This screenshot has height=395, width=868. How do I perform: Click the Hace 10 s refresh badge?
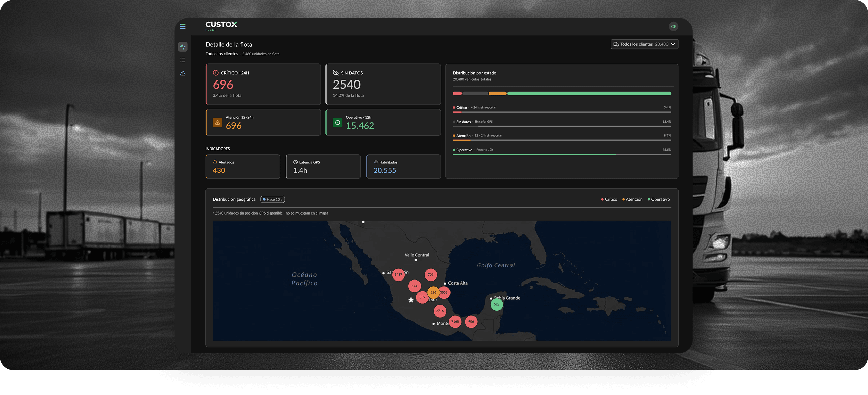(273, 199)
